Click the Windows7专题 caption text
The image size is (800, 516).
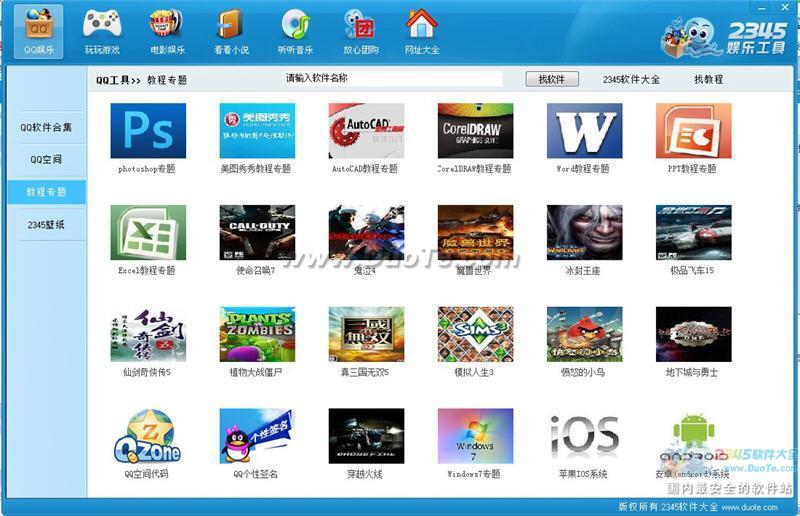point(473,474)
